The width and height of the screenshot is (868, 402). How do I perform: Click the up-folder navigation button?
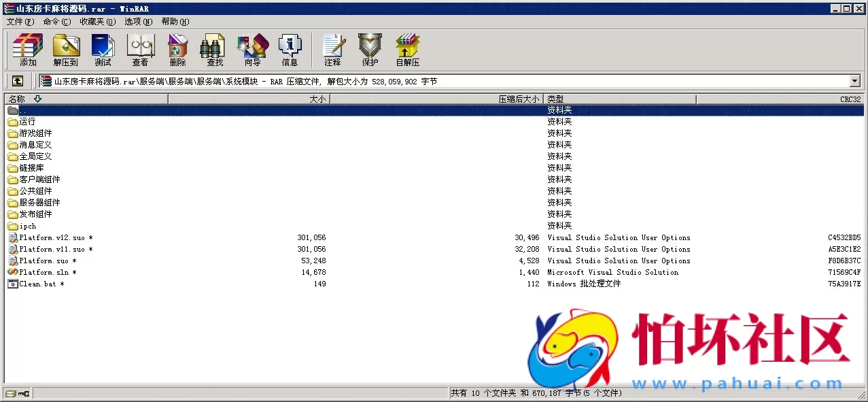[16, 80]
